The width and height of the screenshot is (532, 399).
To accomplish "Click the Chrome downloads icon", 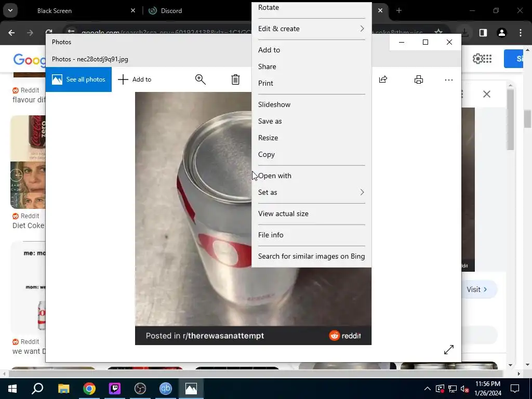I will 465,33.
